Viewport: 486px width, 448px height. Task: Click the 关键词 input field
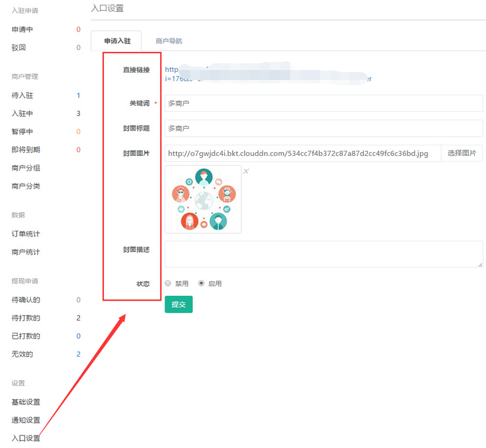pyautogui.click(x=323, y=103)
